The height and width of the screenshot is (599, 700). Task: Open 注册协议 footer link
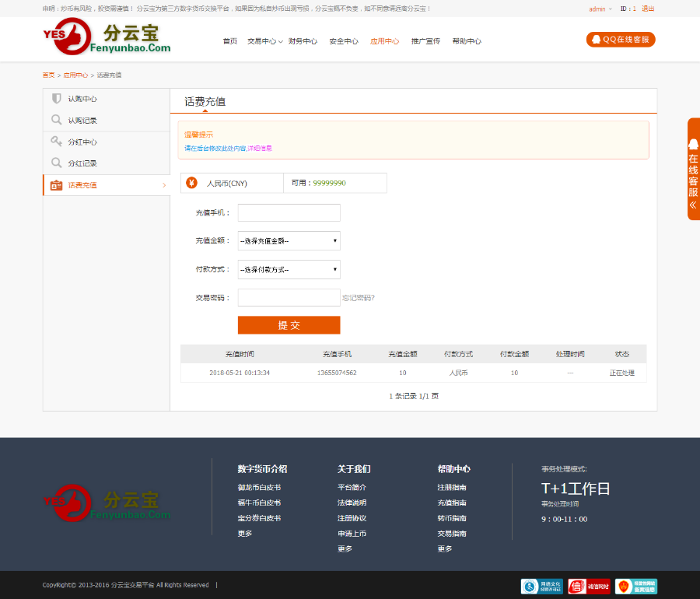[x=352, y=518]
